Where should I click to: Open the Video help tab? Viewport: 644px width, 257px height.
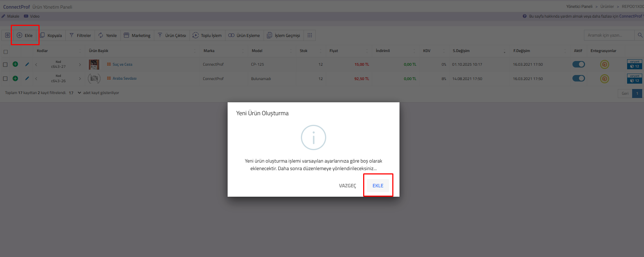[x=32, y=16]
